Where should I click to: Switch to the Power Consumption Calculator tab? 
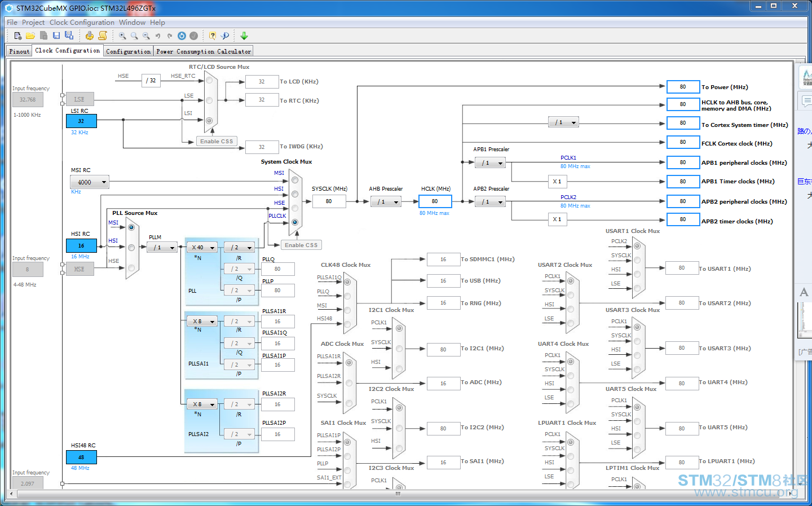[204, 51]
